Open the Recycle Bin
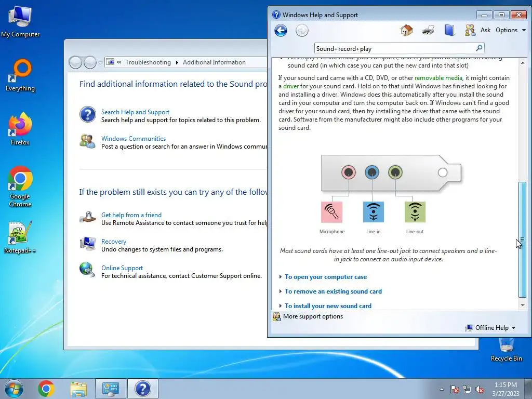This screenshot has width=532, height=399. [506, 351]
